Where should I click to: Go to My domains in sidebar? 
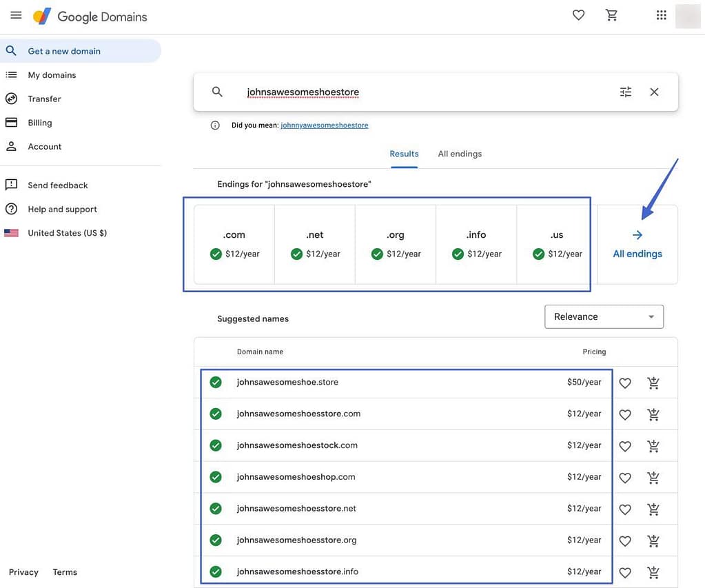52,75
